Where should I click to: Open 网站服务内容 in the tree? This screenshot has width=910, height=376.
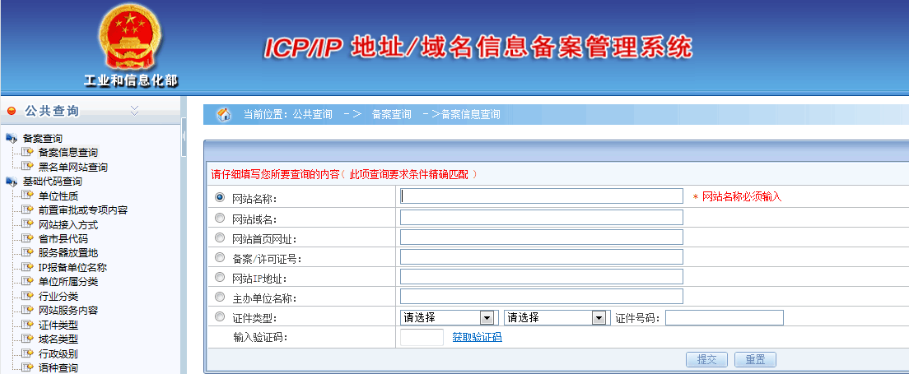[x=68, y=310]
